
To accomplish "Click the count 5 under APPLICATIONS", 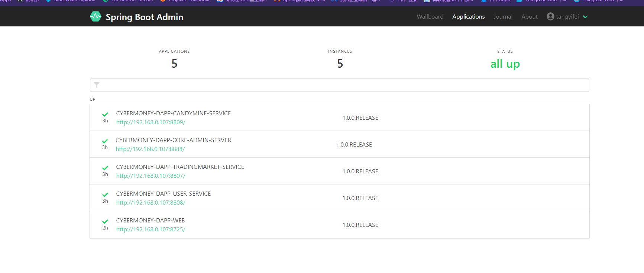I will point(174,64).
